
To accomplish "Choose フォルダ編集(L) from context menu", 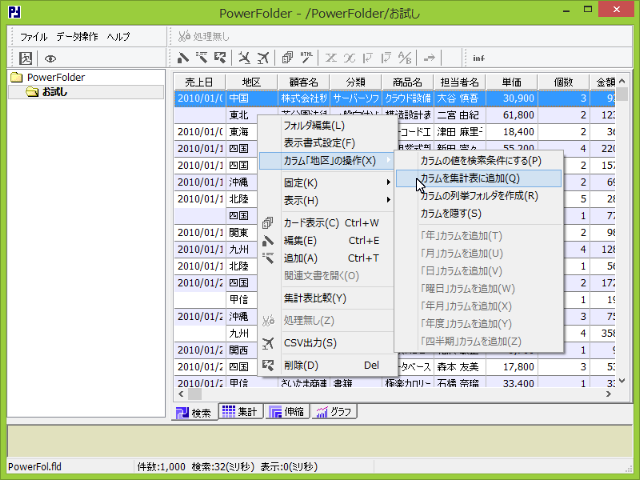I will [328, 126].
